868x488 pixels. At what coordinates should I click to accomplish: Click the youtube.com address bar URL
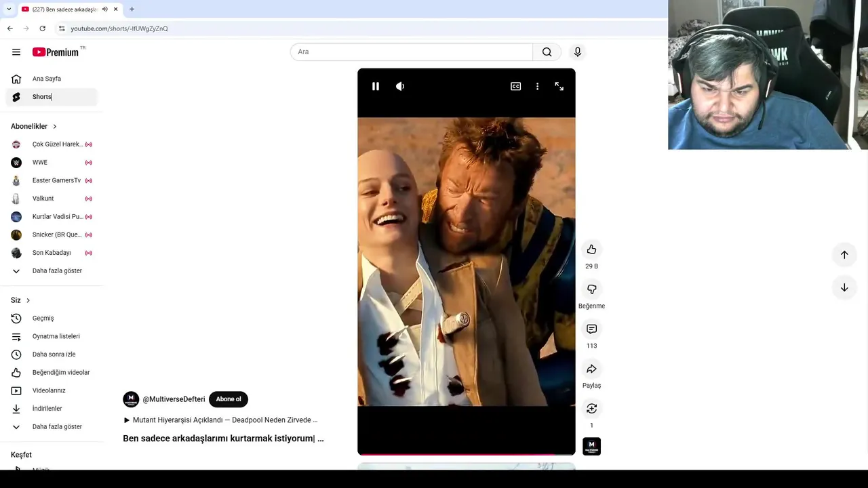coord(119,28)
